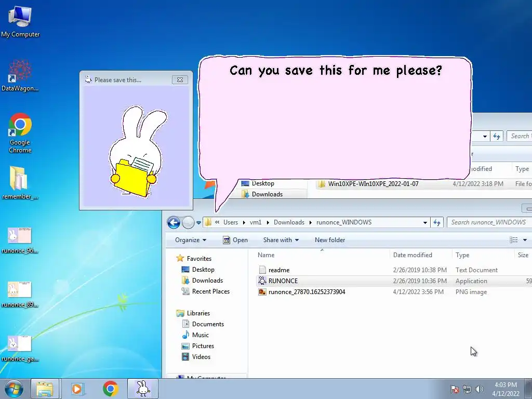Image resolution: width=532 pixels, height=399 pixels.
Task: Click the PNG image file icon
Action: (x=262, y=292)
